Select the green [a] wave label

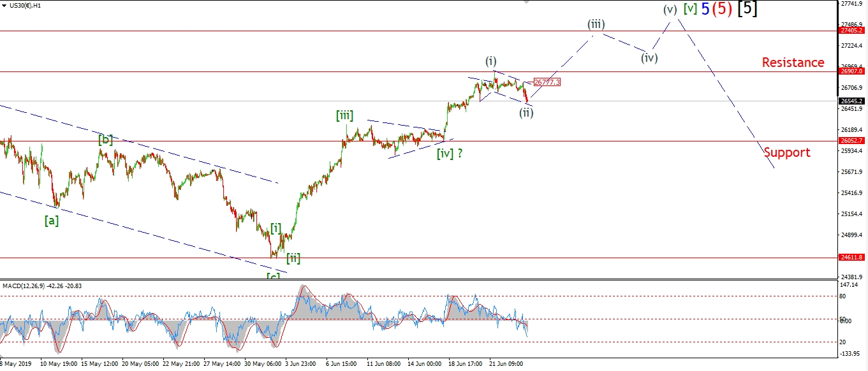(52, 221)
